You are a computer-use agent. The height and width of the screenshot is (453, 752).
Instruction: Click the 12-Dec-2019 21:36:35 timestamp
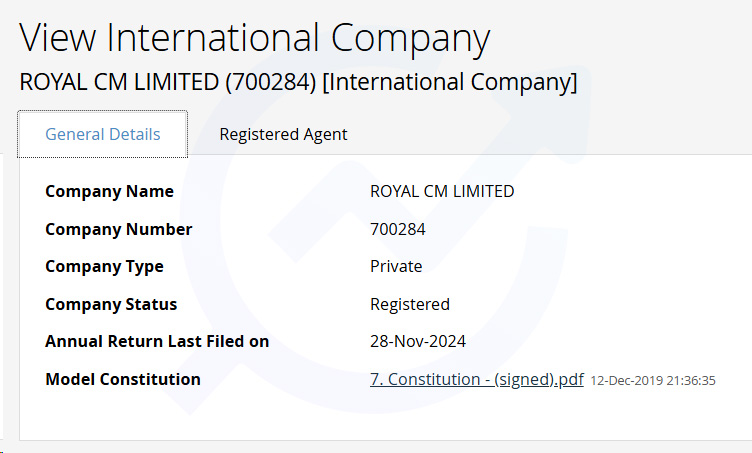[653, 381]
